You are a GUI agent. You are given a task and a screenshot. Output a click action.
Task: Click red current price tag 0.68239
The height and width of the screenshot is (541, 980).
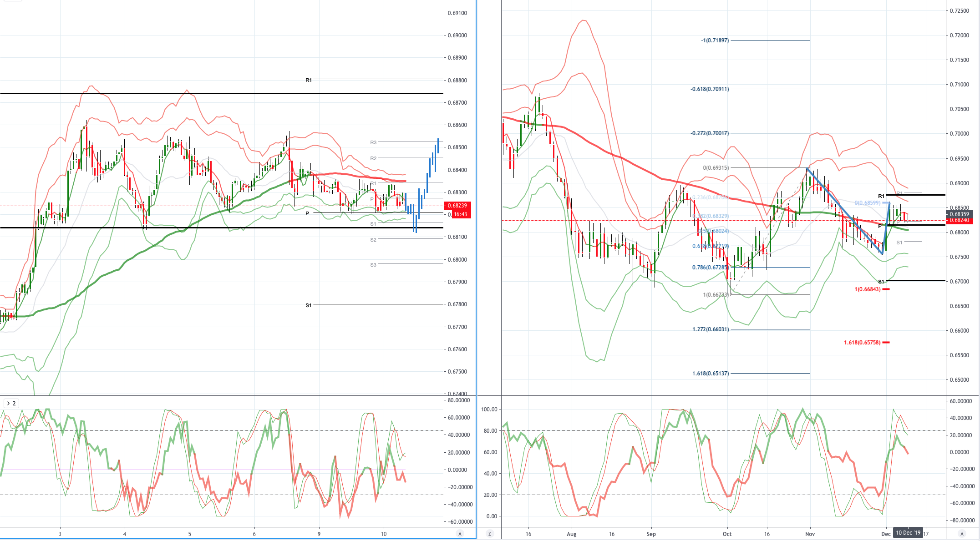tap(458, 206)
